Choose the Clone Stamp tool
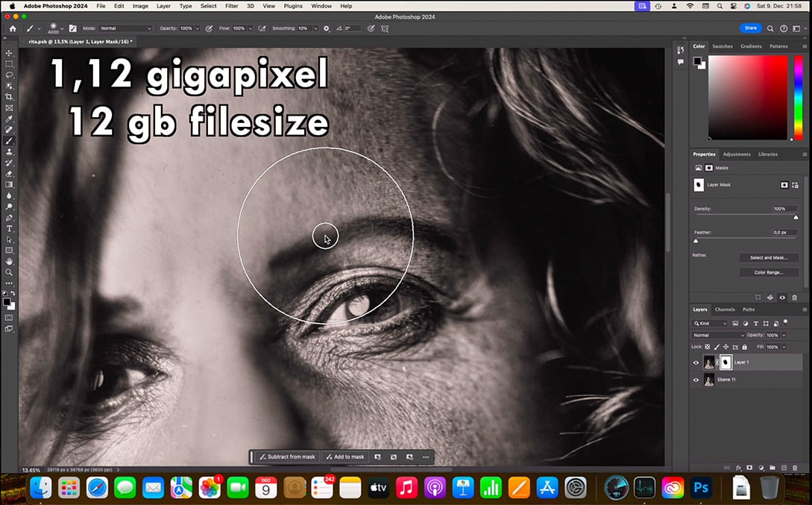 10,152
